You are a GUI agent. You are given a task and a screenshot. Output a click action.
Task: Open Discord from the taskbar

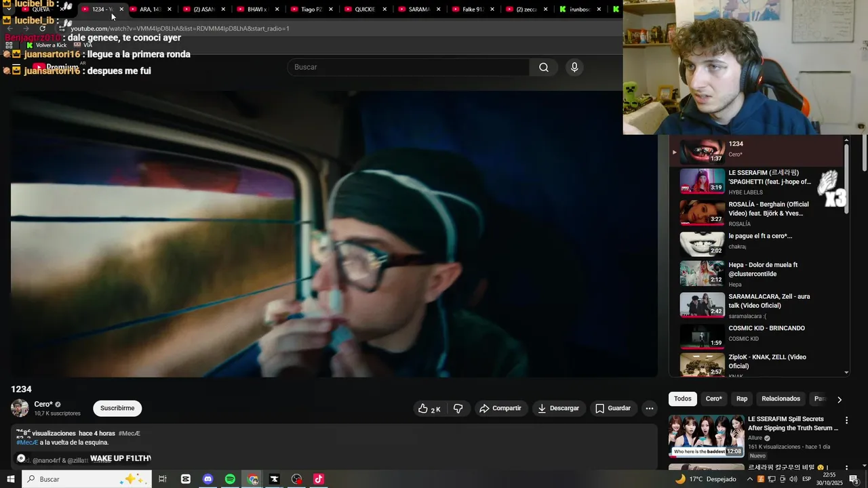[x=208, y=479]
